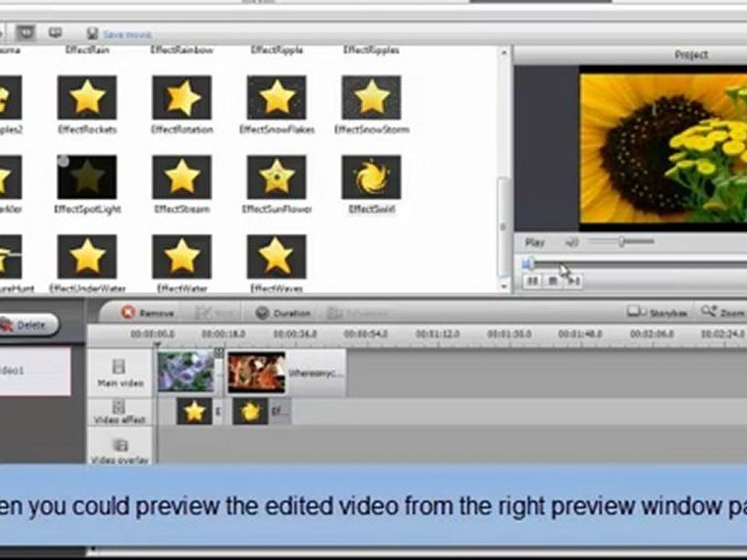Click the 00:00:54.0 mark on timeline ruler

(x=366, y=334)
